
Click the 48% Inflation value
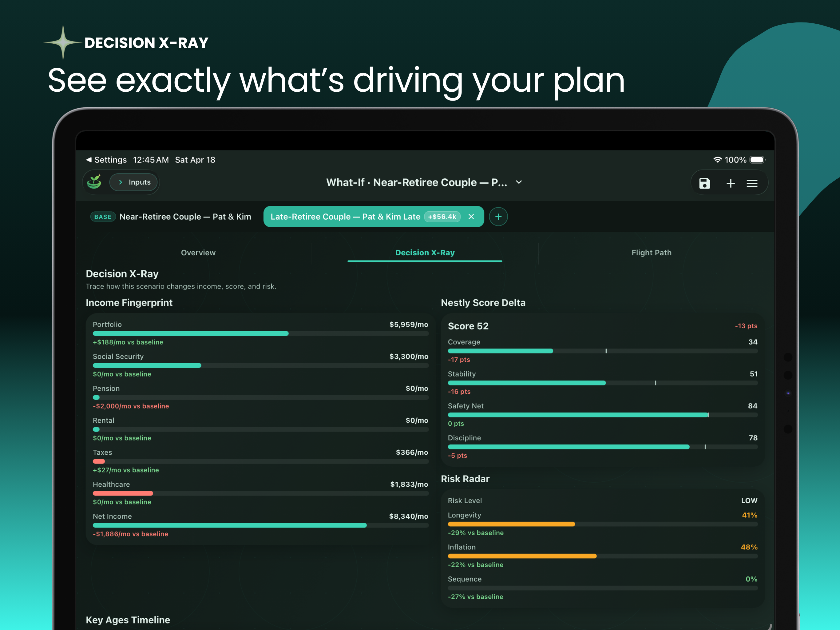coord(749,547)
